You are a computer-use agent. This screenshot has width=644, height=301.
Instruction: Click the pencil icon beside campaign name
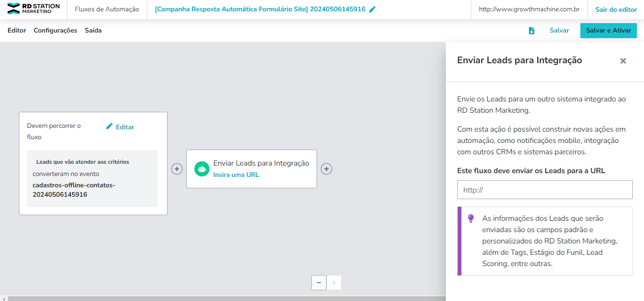(x=372, y=9)
